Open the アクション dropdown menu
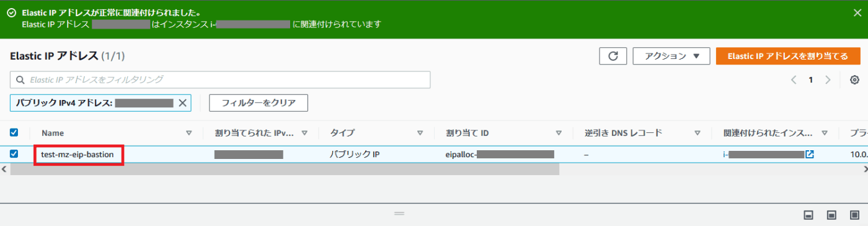Viewport: 868px width, 226px height. (x=671, y=56)
